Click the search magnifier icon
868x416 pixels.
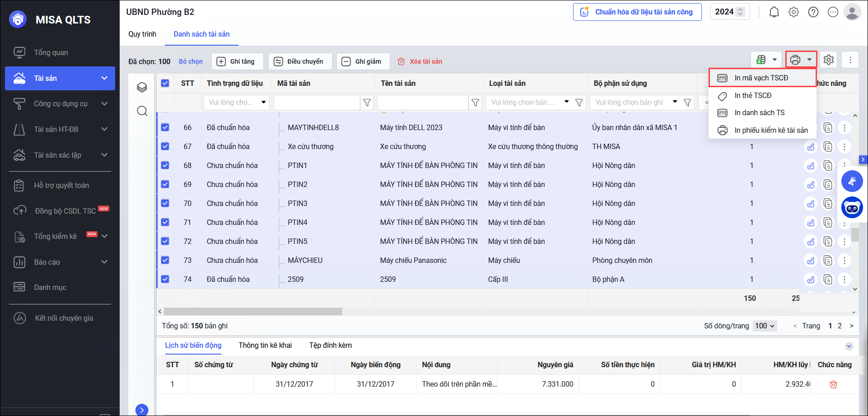pyautogui.click(x=142, y=111)
